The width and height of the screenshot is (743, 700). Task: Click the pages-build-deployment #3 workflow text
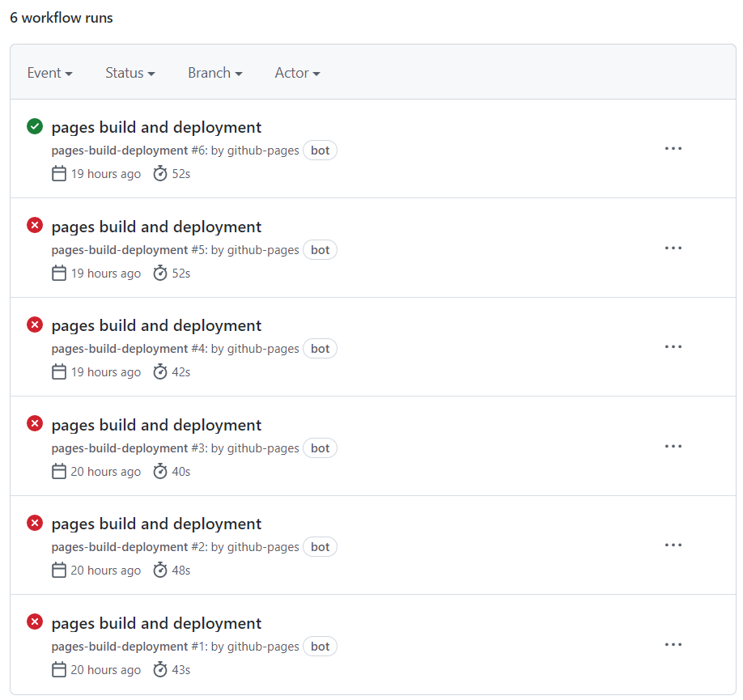[x=129, y=448]
